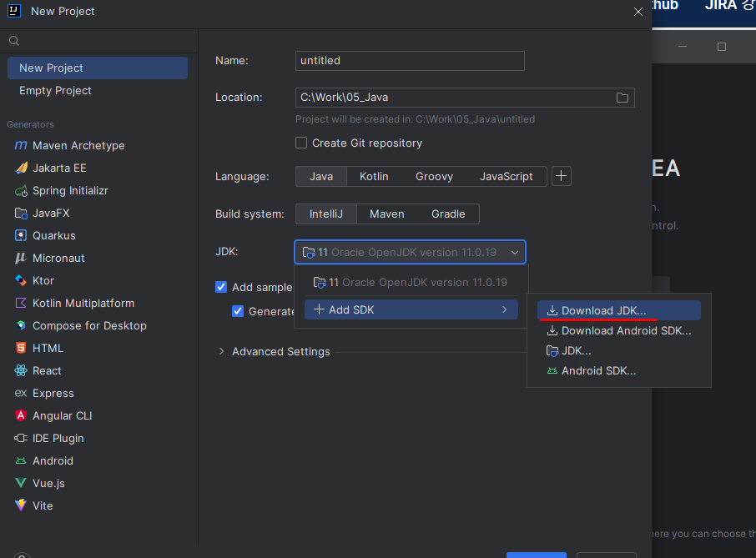756x558 pixels.
Task: Enable Create Git repository checkbox
Action: click(301, 143)
